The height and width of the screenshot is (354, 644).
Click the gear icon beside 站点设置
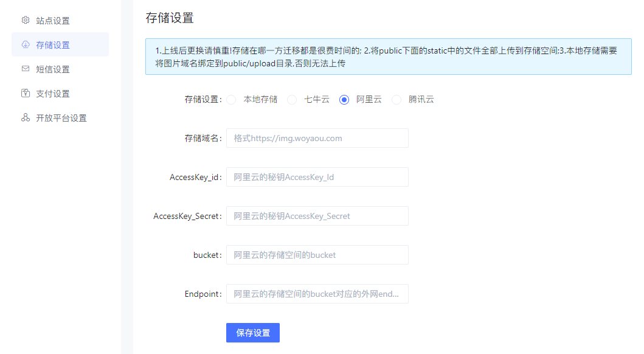coord(26,20)
